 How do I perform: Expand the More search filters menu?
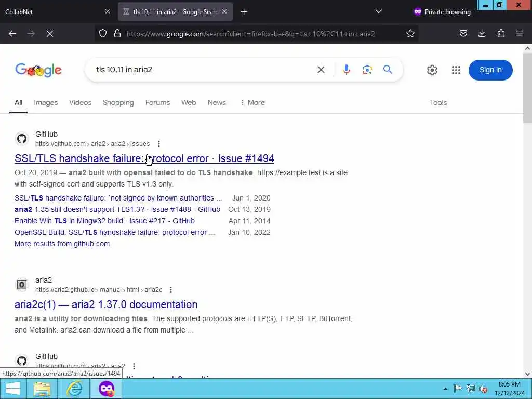(x=252, y=102)
